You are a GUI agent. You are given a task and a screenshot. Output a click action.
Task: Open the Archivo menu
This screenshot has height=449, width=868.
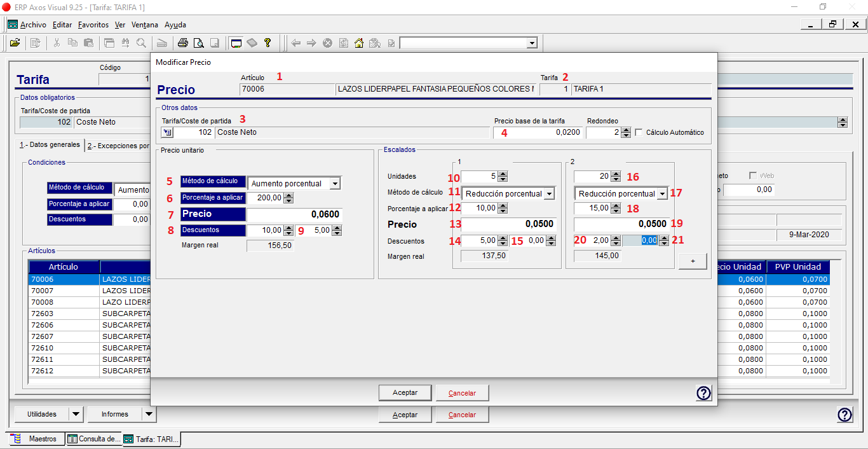(x=33, y=25)
